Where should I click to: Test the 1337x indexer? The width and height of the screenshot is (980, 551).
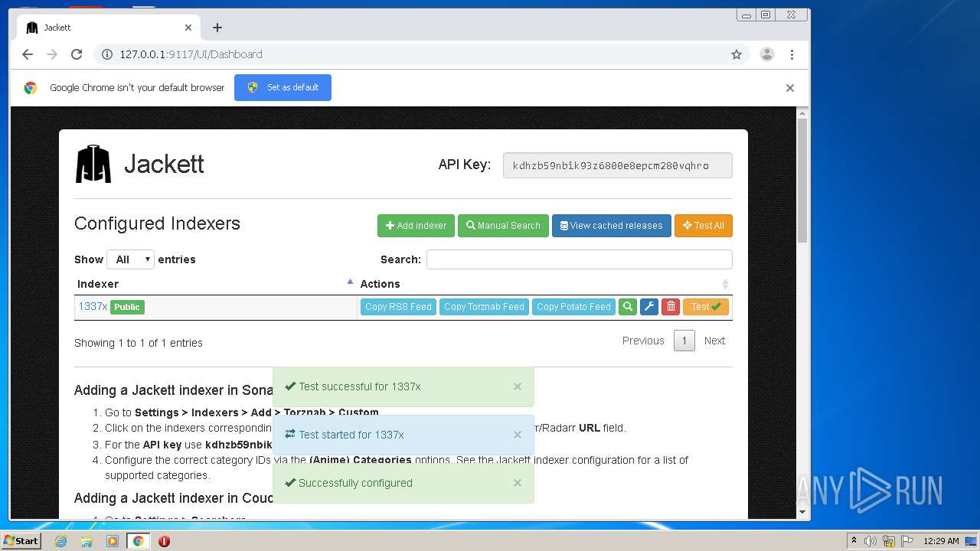click(x=706, y=307)
